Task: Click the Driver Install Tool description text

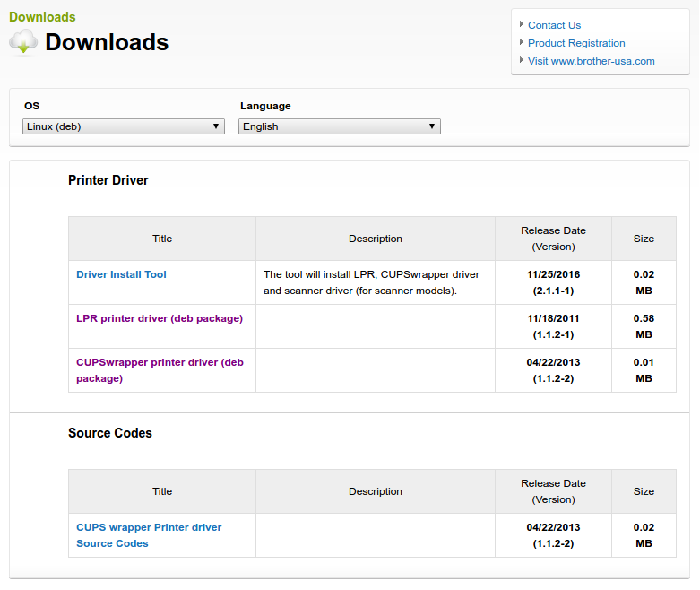Action: pyautogui.click(x=371, y=282)
